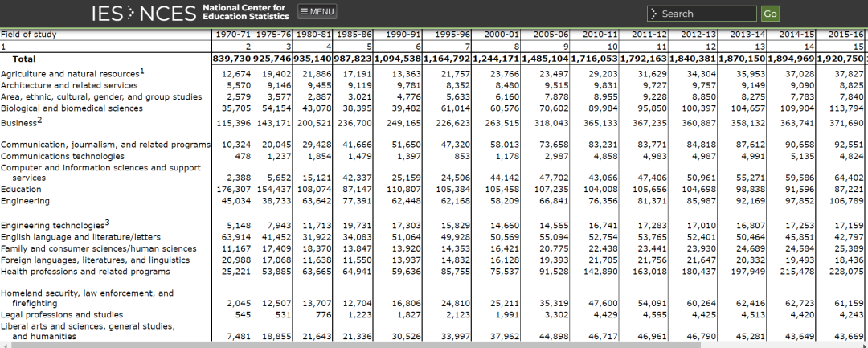The width and height of the screenshot is (868, 348).
Task: Click the NCES logo text
Action: pyautogui.click(x=168, y=14)
